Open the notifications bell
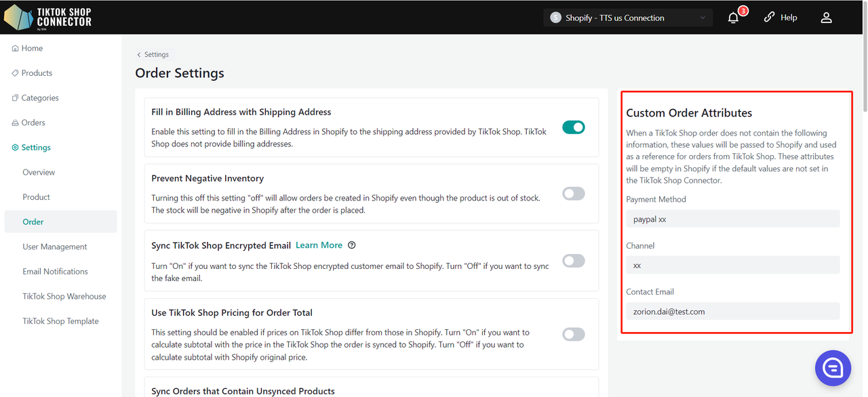The width and height of the screenshot is (868, 397). point(733,18)
